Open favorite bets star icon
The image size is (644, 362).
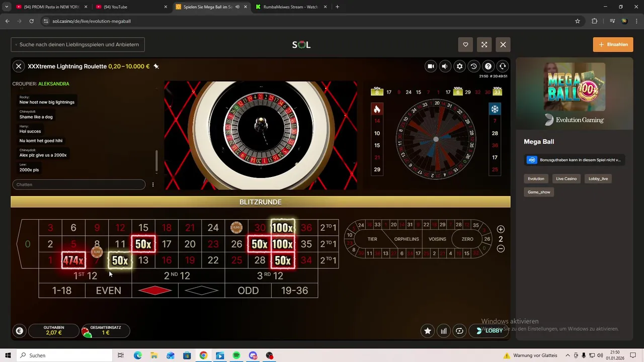428,331
